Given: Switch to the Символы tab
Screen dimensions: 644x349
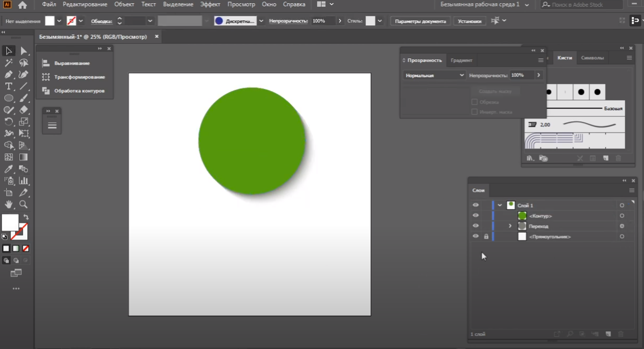Looking at the screenshot, I should pos(592,58).
